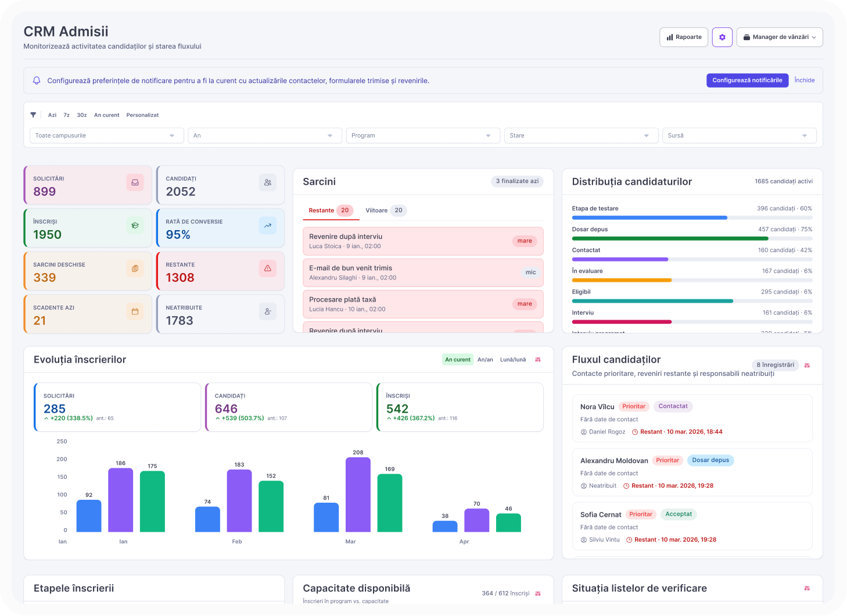The width and height of the screenshot is (847, 616).
Task: Open the An filter dropdown
Action: [x=265, y=135]
